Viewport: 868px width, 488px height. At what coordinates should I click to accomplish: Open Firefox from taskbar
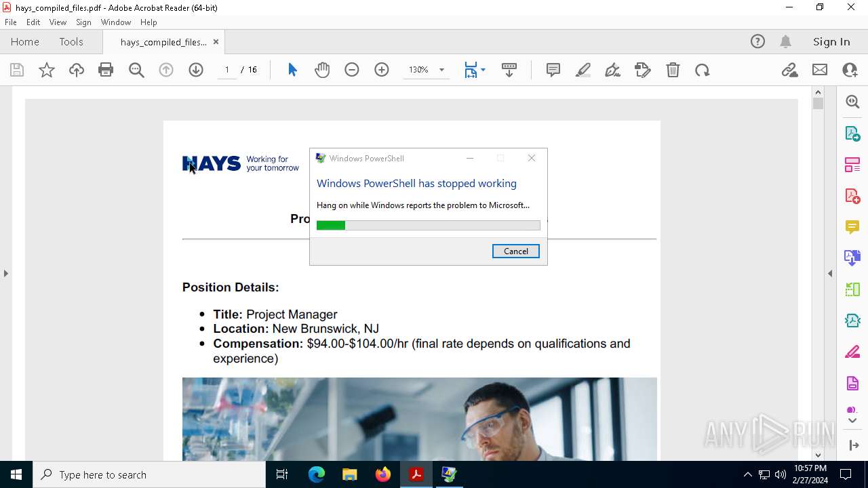pyautogui.click(x=383, y=474)
